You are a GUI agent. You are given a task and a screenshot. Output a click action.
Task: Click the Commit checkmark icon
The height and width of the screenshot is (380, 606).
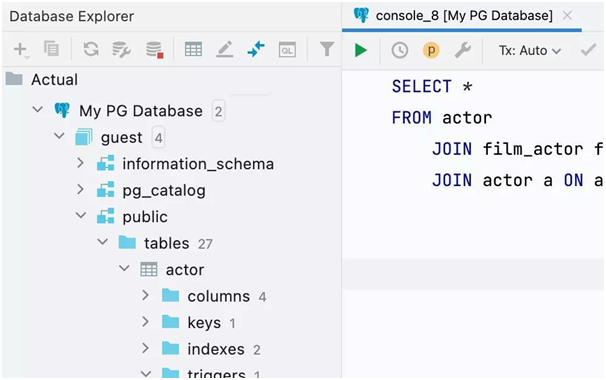588,50
